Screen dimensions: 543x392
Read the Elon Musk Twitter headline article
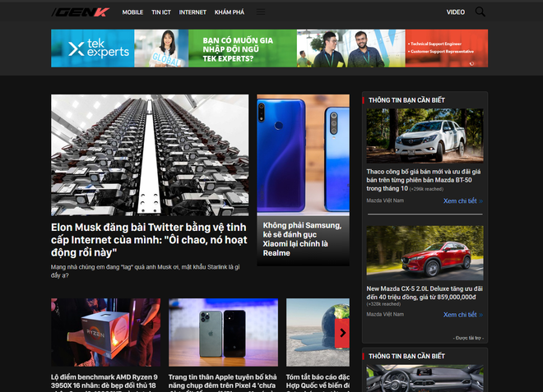pyautogui.click(x=148, y=238)
